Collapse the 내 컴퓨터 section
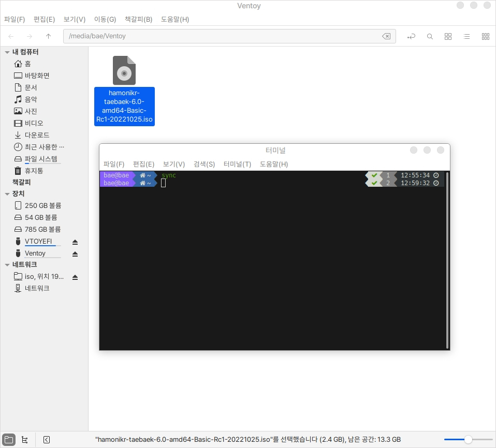This screenshot has width=496, height=448. [7, 52]
